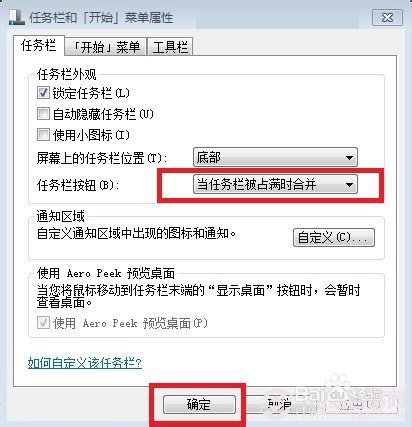This screenshot has width=412, height=427.
Task: Open the 「开始」菜单 tab
Action: coord(105,47)
